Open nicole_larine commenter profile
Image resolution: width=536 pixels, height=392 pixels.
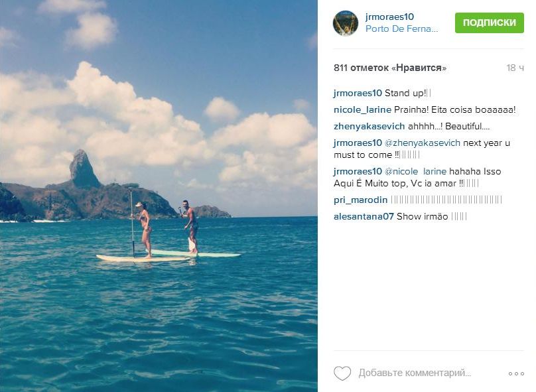point(362,109)
